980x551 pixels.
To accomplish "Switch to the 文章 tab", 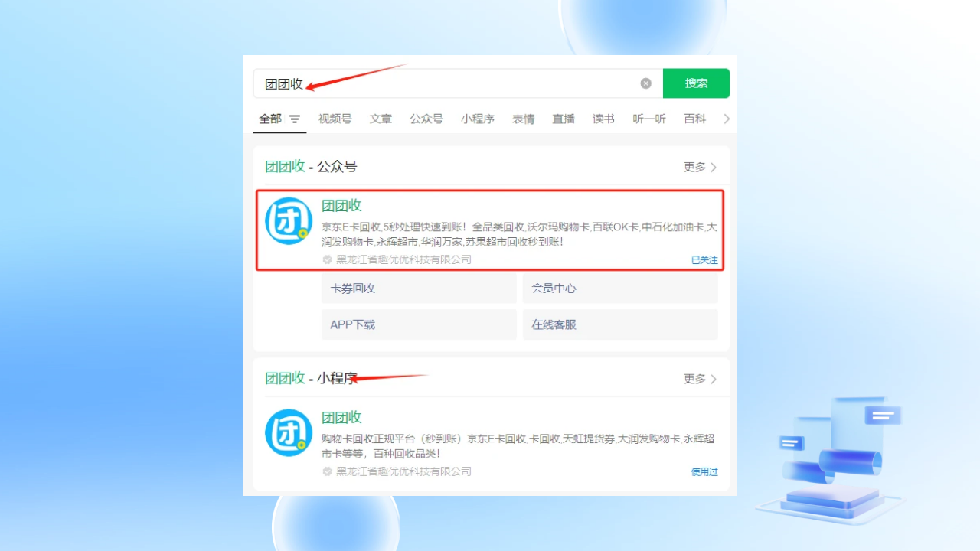I will (381, 119).
